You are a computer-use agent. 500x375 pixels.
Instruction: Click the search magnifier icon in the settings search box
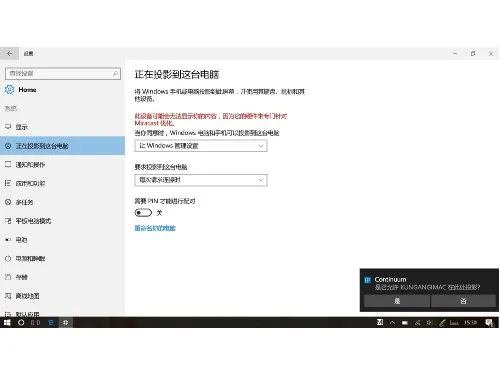coord(115,73)
